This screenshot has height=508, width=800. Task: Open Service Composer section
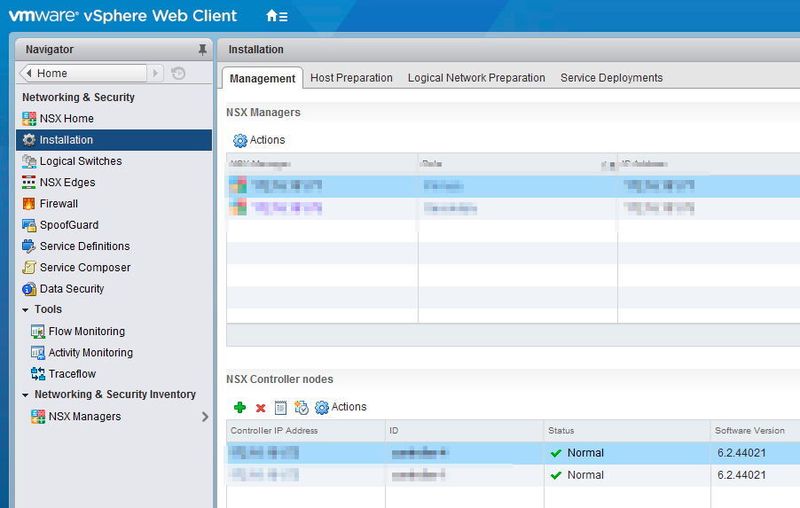click(x=85, y=267)
